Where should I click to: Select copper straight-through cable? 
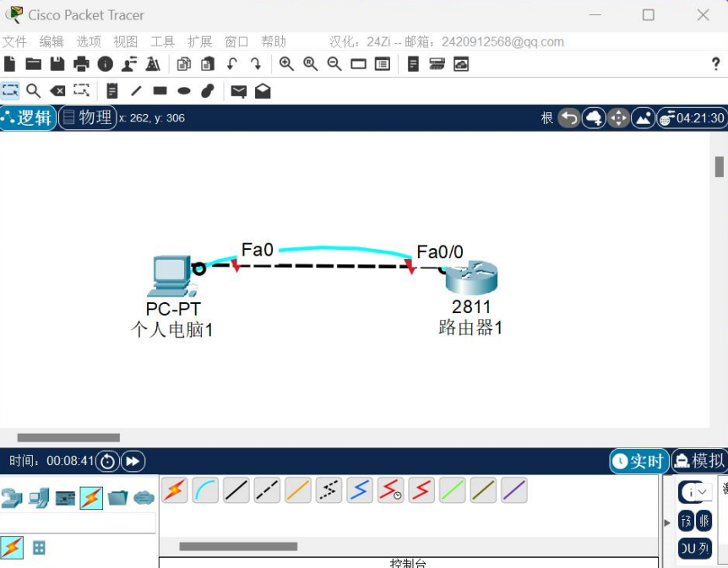(236, 490)
